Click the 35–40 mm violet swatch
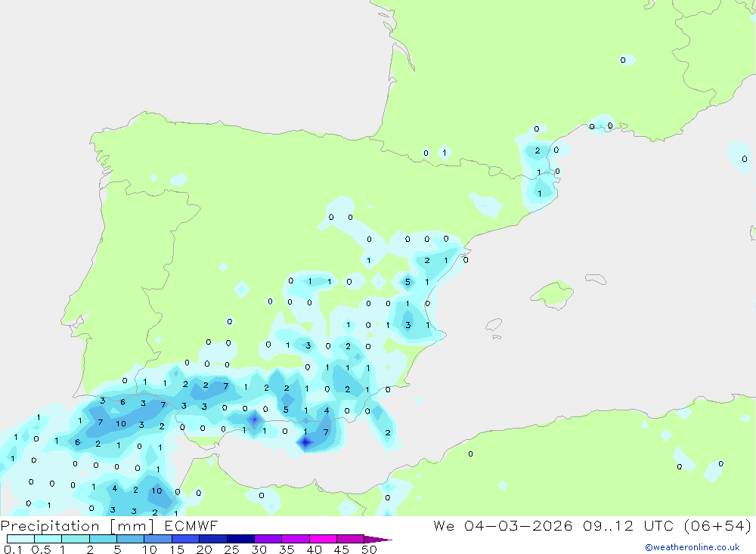 (296, 539)
